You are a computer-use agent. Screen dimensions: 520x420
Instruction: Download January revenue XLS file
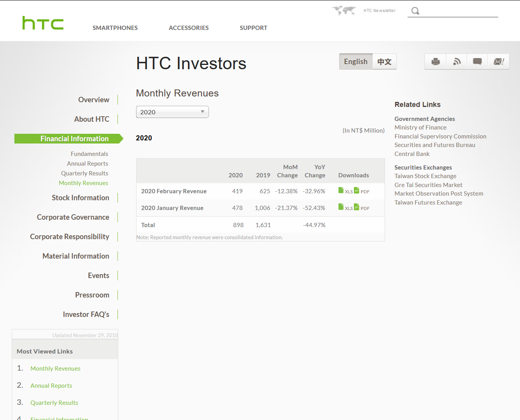click(x=345, y=207)
